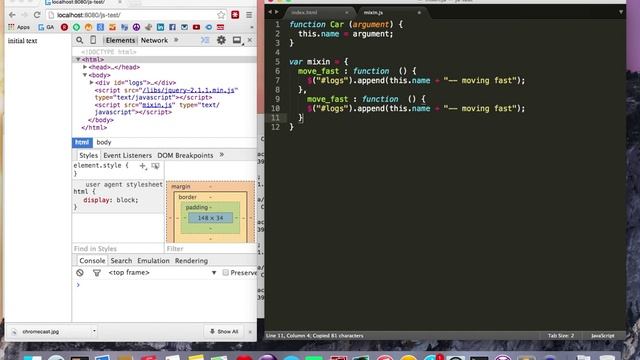This screenshot has height=360, width=640.
Task: Open the Chrome hamburger menu
Action: click(x=249, y=15)
